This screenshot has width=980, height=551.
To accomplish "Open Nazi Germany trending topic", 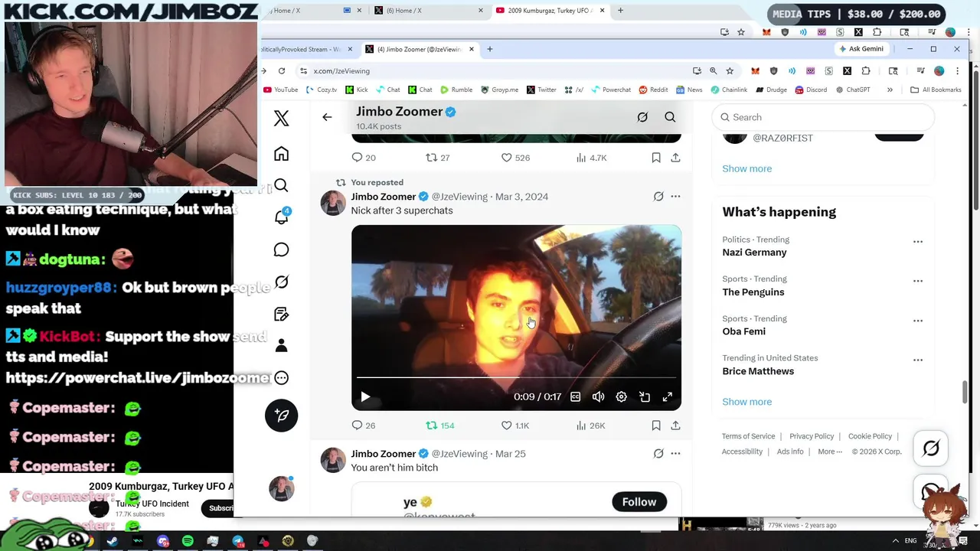I will coord(754,253).
